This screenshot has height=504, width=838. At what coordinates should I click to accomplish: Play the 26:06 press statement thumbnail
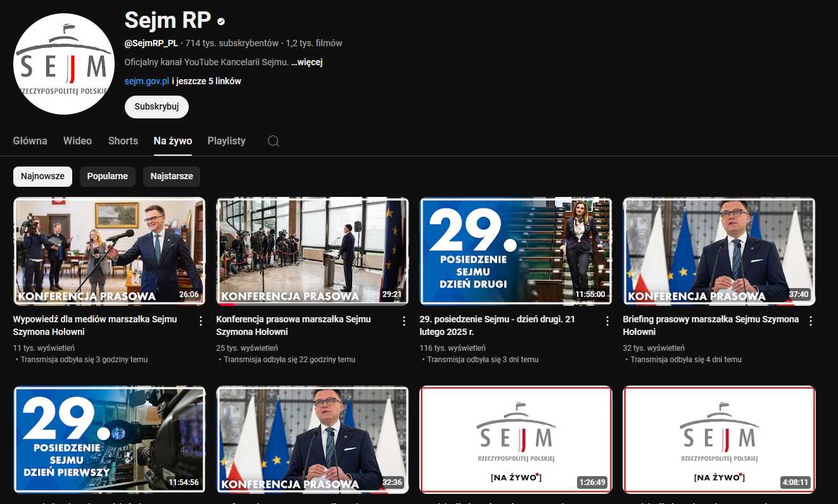(110, 251)
